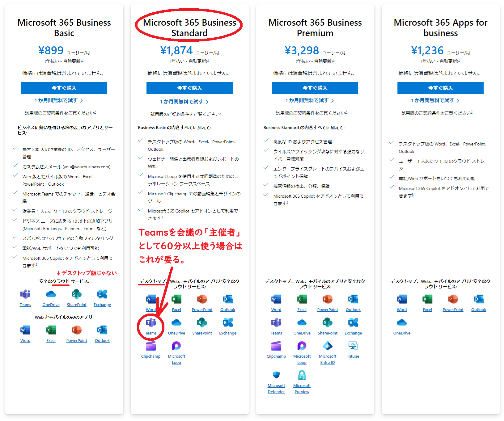The image size is (504, 421).
Task: Select the Microsoft Entra ID icon
Action: 328,346
